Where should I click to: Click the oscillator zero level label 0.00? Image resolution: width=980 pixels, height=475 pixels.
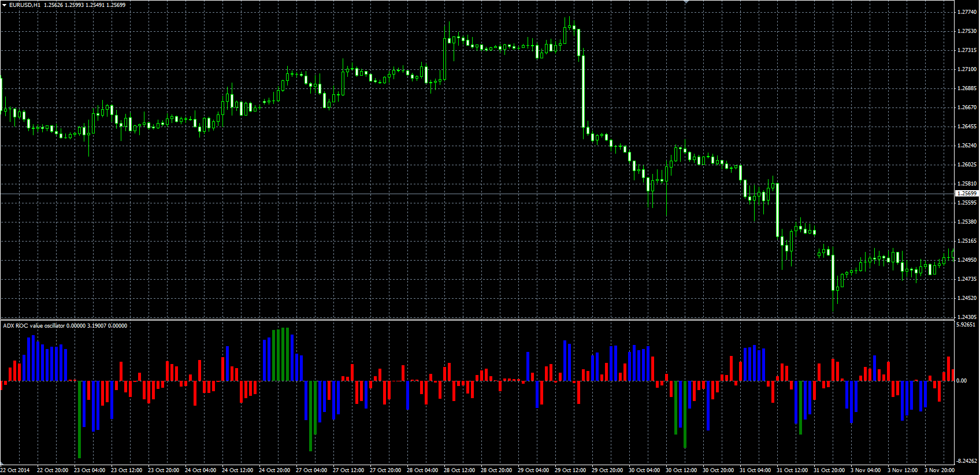click(962, 381)
